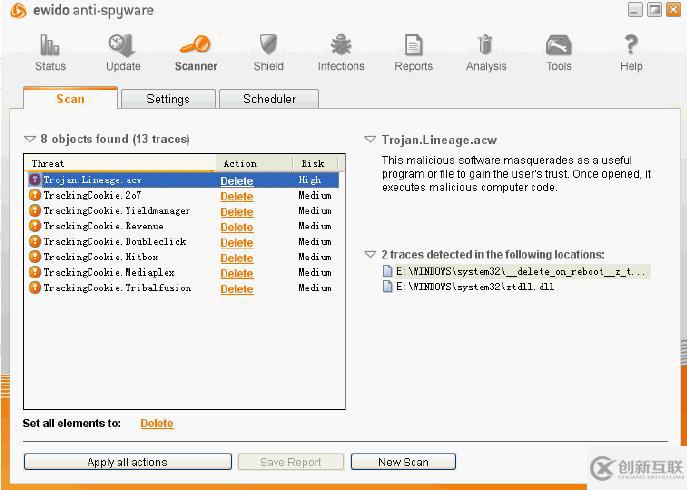This screenshot has width=687, height=490.
Task: Switch to the Scheduler tab
Action: click(x=269, y=99)
